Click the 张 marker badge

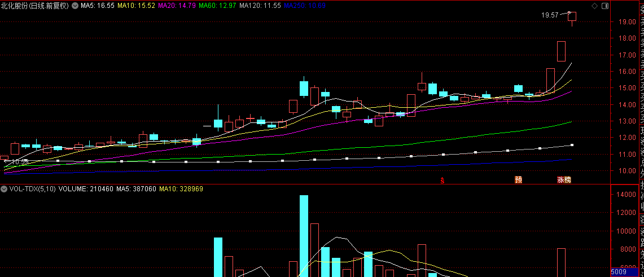pyautogui.click(x=560, y=180)
